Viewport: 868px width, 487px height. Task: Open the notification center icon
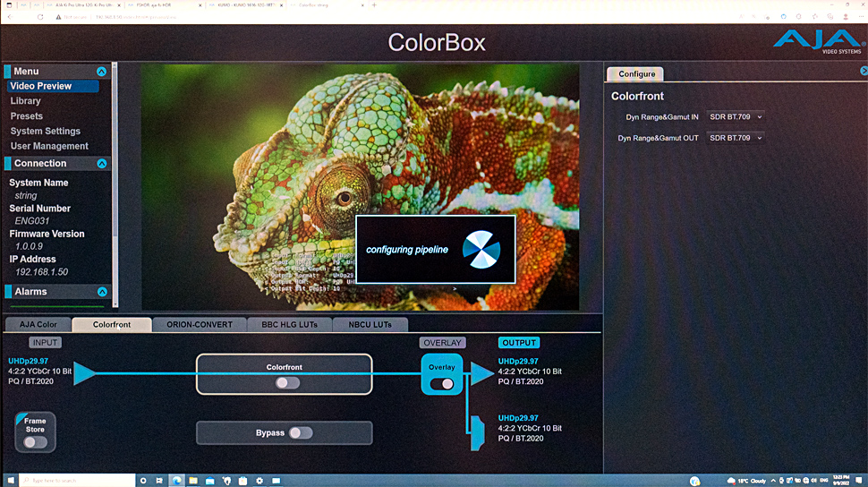tap(858, 481)
